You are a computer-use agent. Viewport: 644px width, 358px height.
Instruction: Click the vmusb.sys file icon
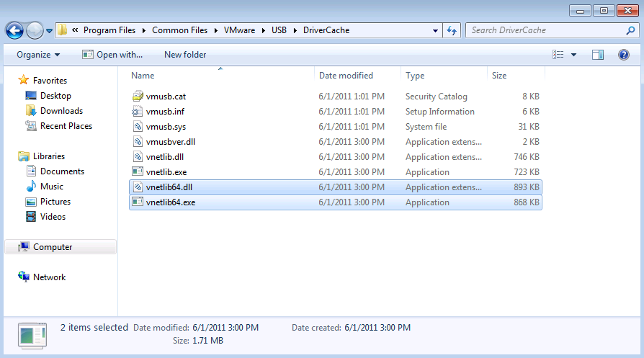[x=138, y=127]
